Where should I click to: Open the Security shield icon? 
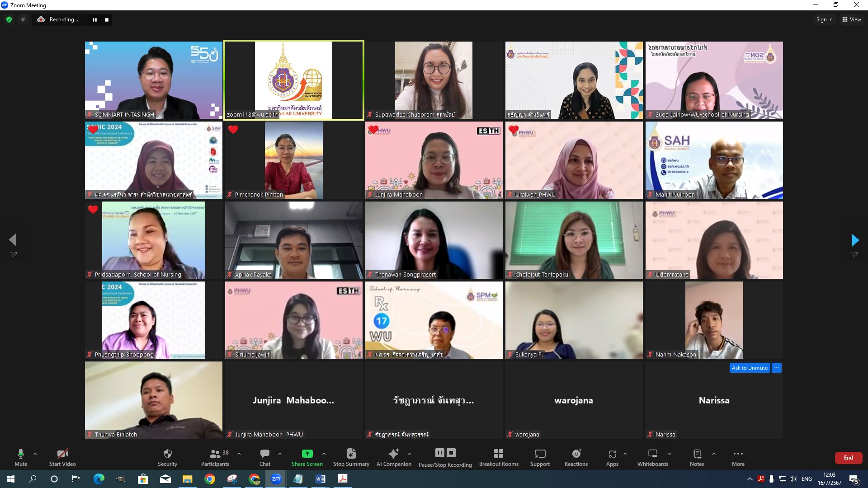click(x=167, y=454)
